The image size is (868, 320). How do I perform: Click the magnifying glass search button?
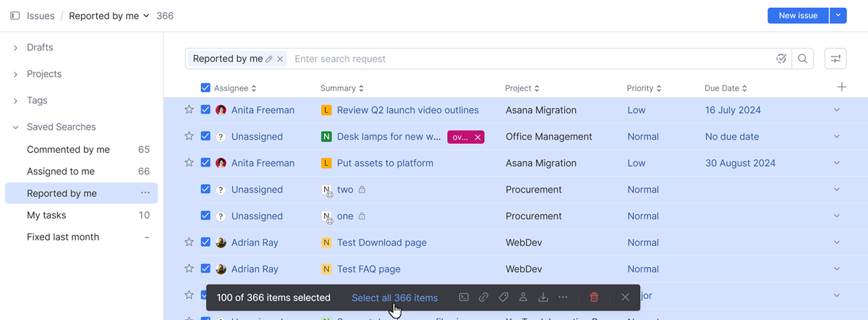[802, 59]
